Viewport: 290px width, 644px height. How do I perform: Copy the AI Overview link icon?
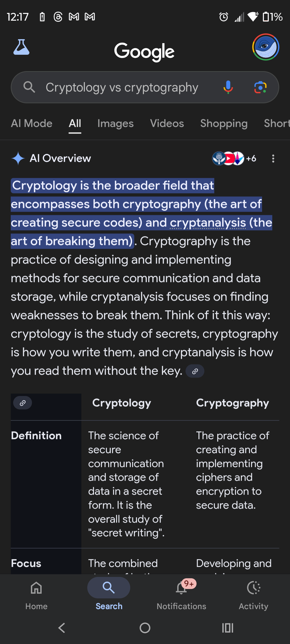195,371
